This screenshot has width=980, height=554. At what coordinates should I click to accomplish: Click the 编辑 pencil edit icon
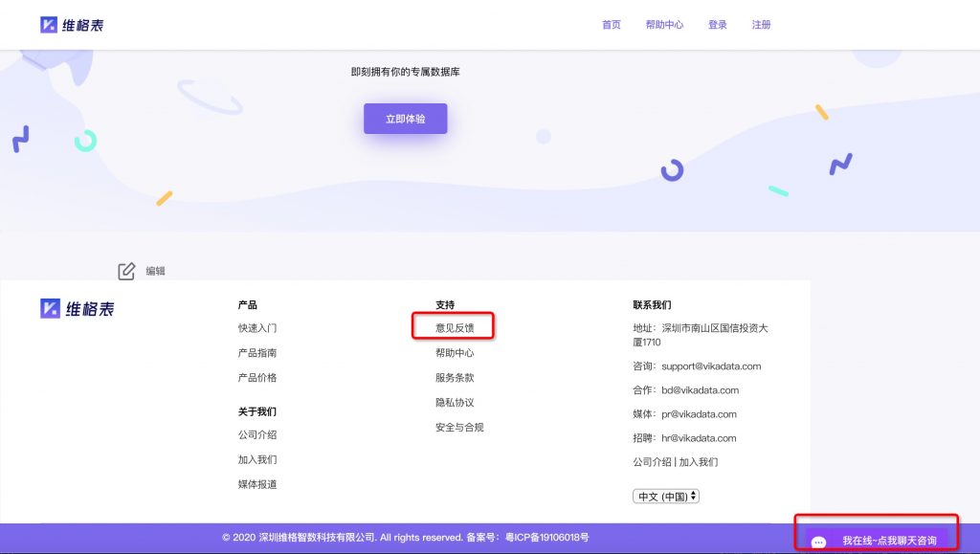(126, 271)
